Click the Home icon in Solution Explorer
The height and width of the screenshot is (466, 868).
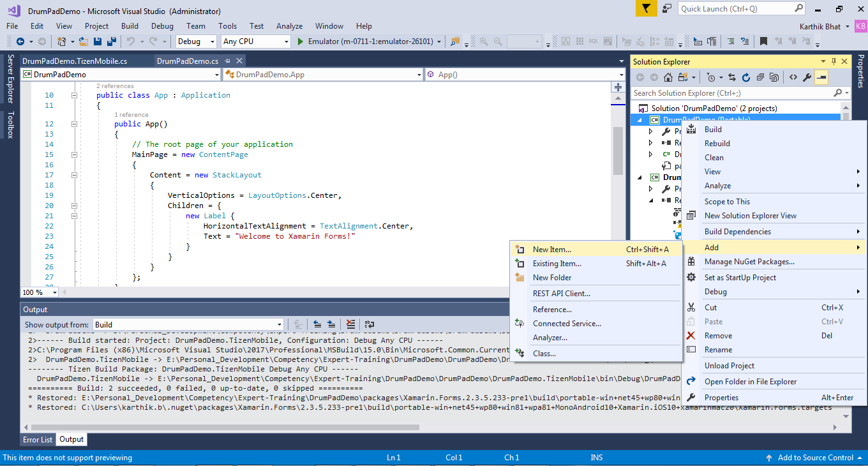[x=668, y=77]
